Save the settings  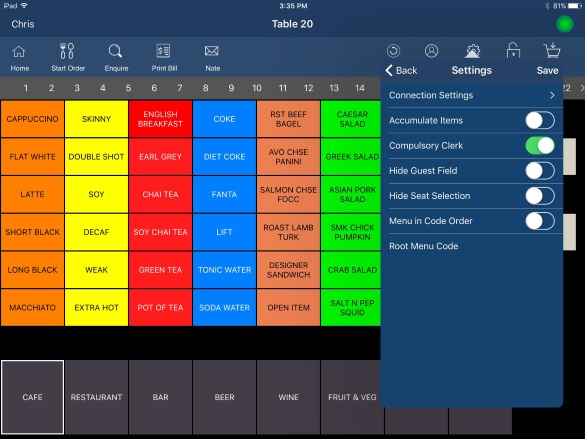coord(547,70)
